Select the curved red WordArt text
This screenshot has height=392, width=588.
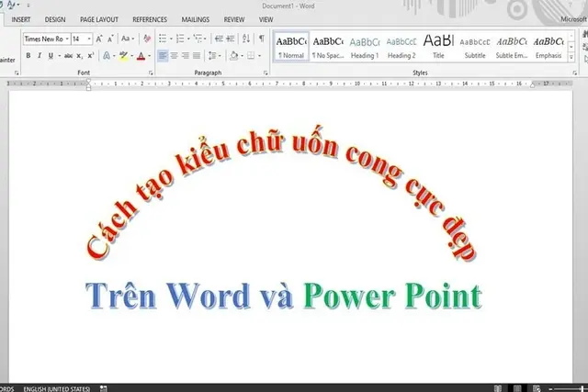(281, 193)
